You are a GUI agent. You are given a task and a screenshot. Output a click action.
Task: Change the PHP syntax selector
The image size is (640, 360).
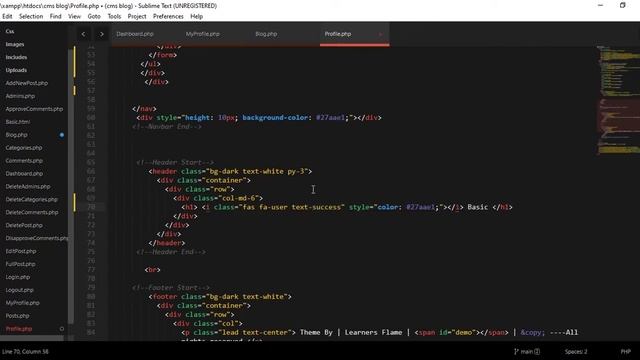tap(626, 351)
